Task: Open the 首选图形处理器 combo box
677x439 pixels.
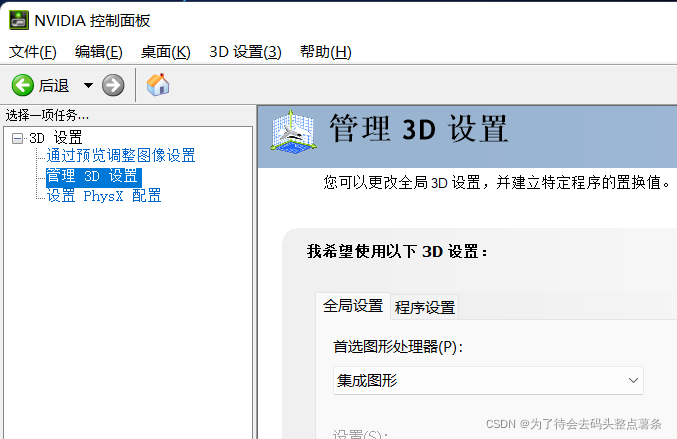Action: click(488, 380)
